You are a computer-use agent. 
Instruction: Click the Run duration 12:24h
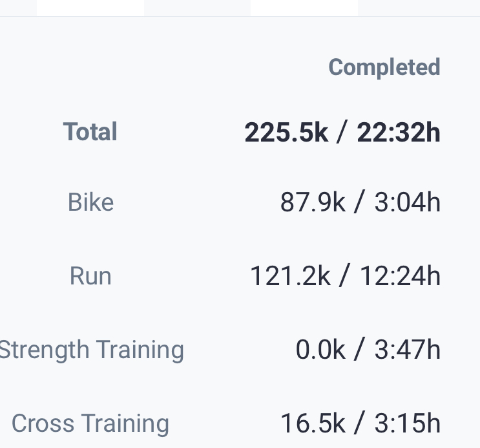(400, 276)
